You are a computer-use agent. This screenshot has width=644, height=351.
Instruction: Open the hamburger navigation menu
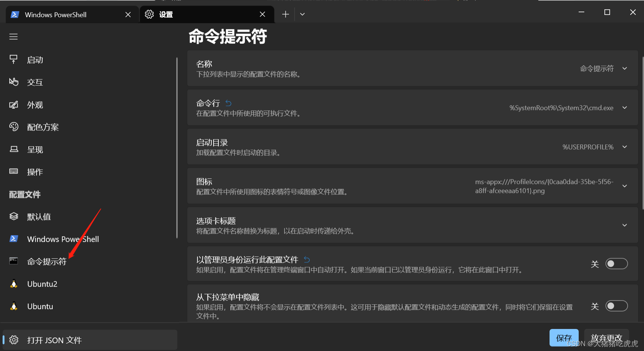tap(13, 37)
